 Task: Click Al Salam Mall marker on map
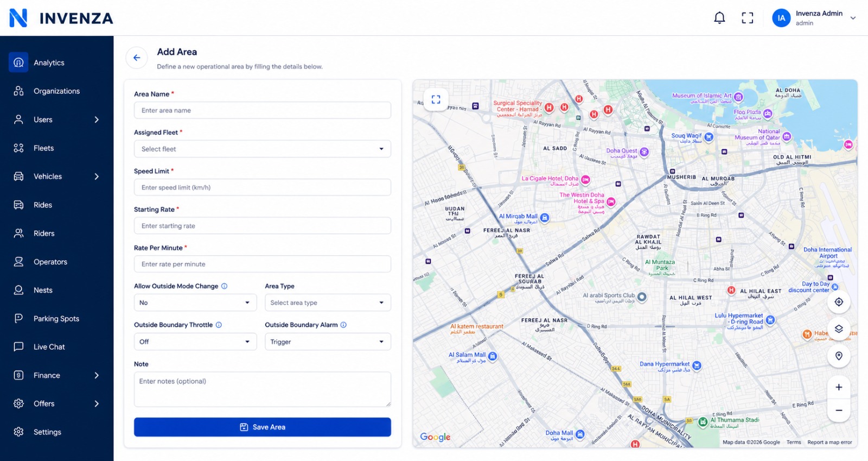point(493,356)
